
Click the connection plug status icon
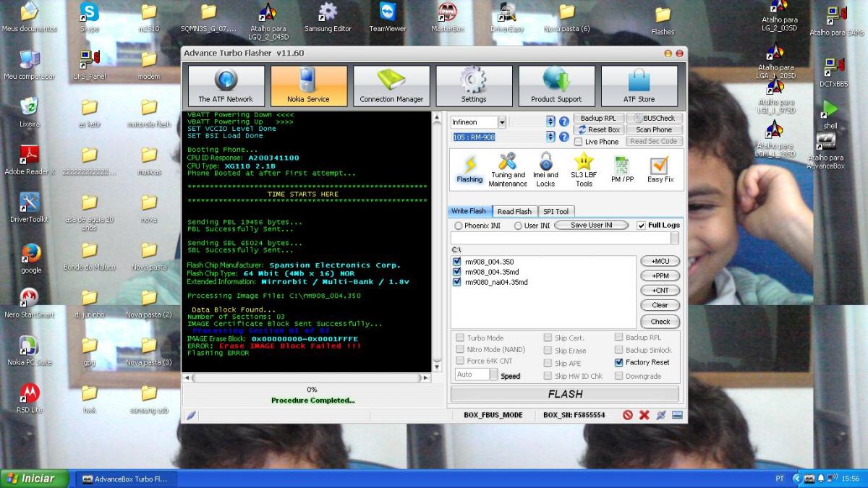660,415
